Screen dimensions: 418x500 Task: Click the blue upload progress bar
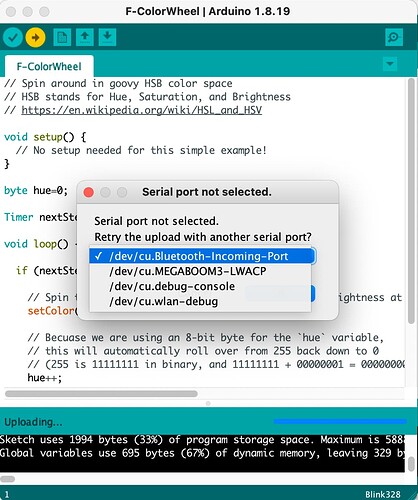click(x=340, y=422)
